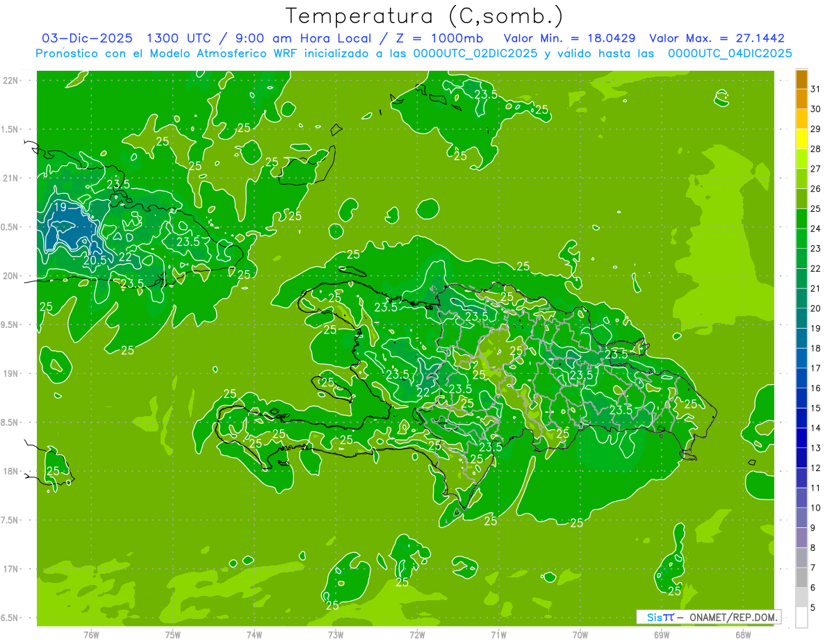Select the white colorbar swatch below value 5
Image resolution: width=834 pixels, height=644 pixels.
pyautogui.click(x=801, y=618)
